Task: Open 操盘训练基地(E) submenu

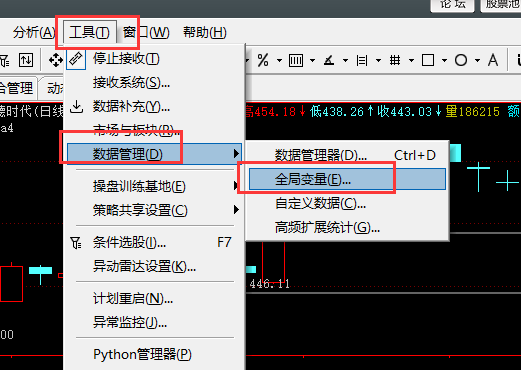Action: click(x=153, y=186)
